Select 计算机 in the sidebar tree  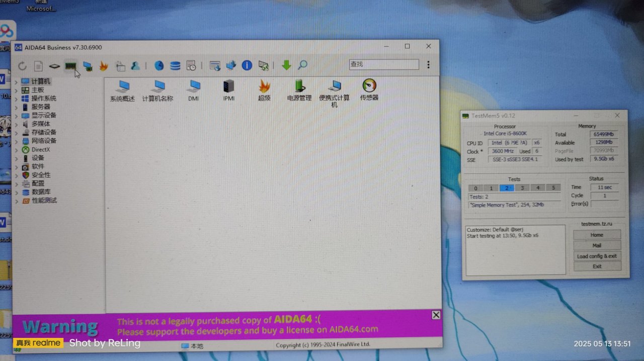(x=41, y=81)
